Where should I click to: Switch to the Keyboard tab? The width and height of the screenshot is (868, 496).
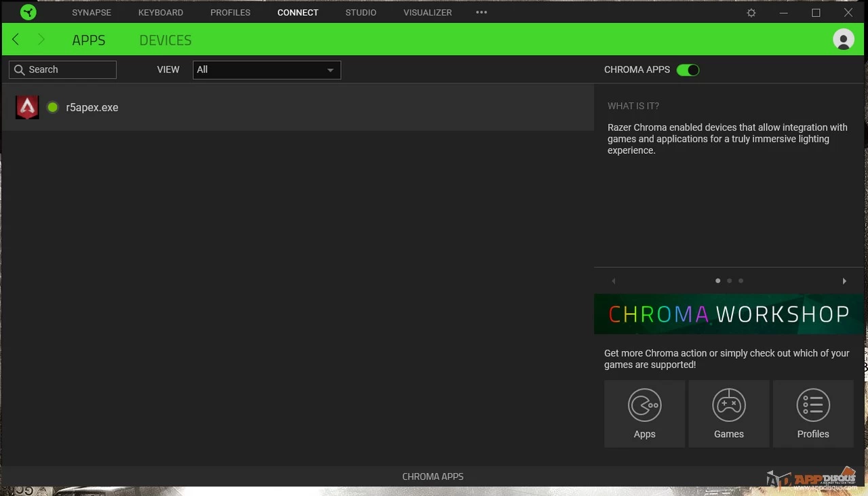coord(161,12)
